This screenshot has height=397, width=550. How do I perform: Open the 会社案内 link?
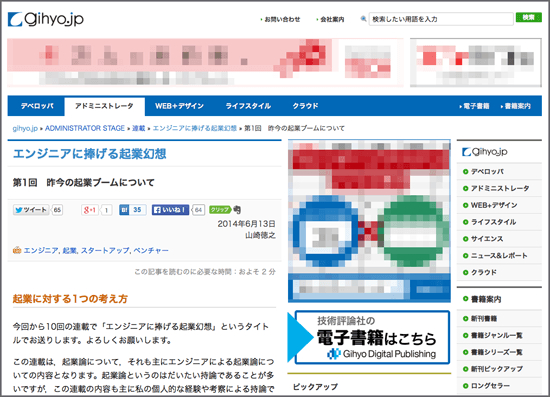332,19
